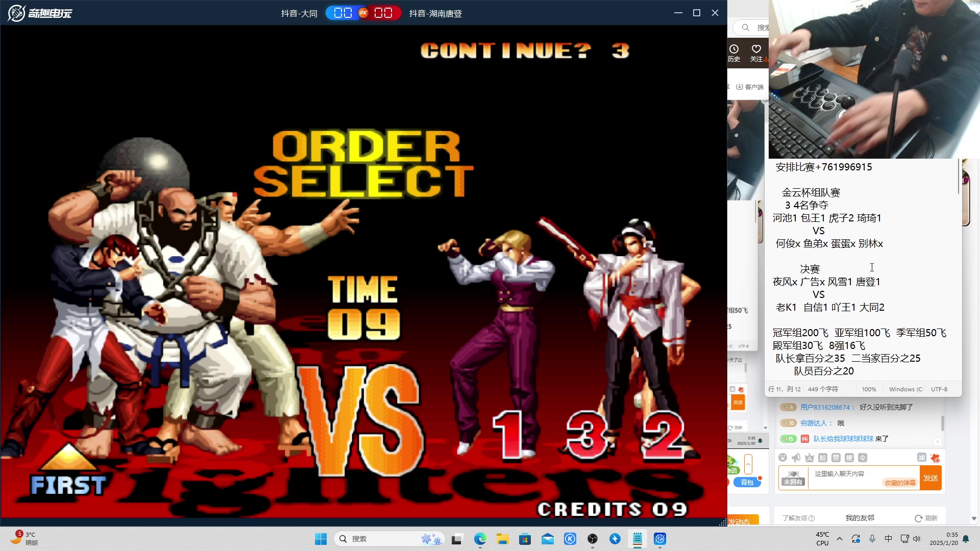The width and height of the screenshot is (980, 551).
Task: Click the 管 admin icon in chat toolbar
Action: pos(836,458)
